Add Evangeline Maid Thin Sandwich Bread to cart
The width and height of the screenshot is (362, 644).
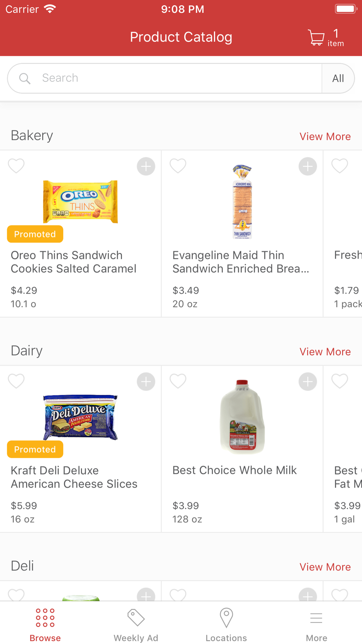[307, 166]
